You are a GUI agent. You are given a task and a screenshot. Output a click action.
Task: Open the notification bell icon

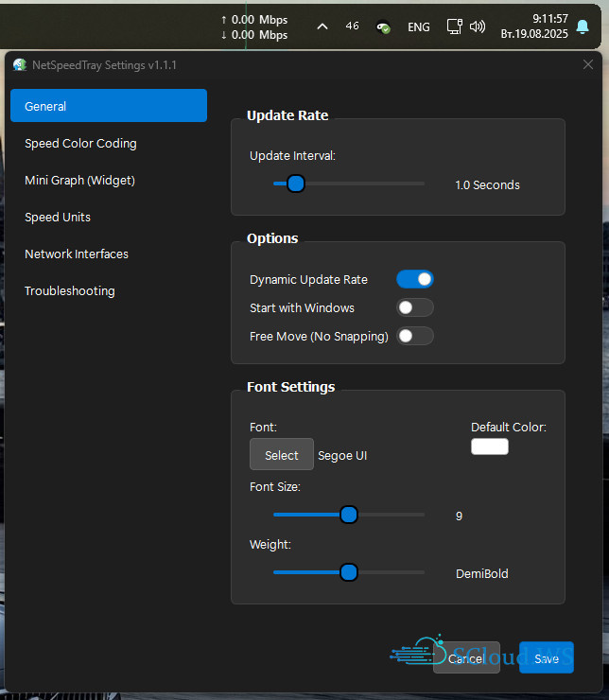(583, 26)
